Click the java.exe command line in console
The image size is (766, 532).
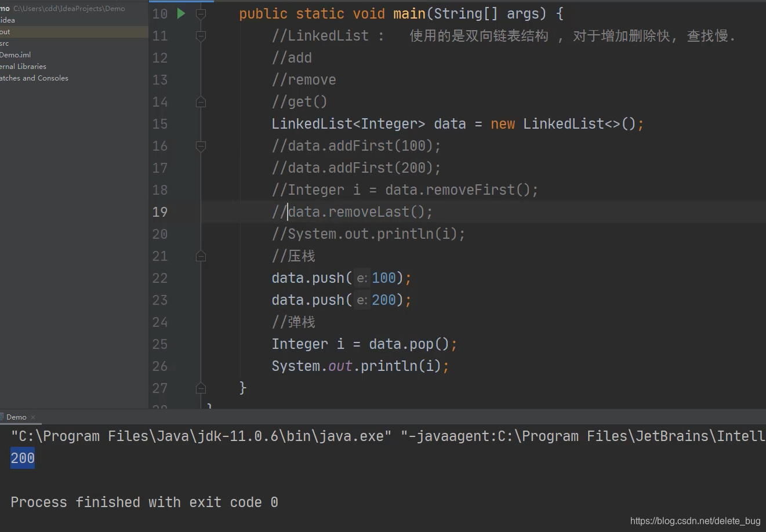(388, 436)
